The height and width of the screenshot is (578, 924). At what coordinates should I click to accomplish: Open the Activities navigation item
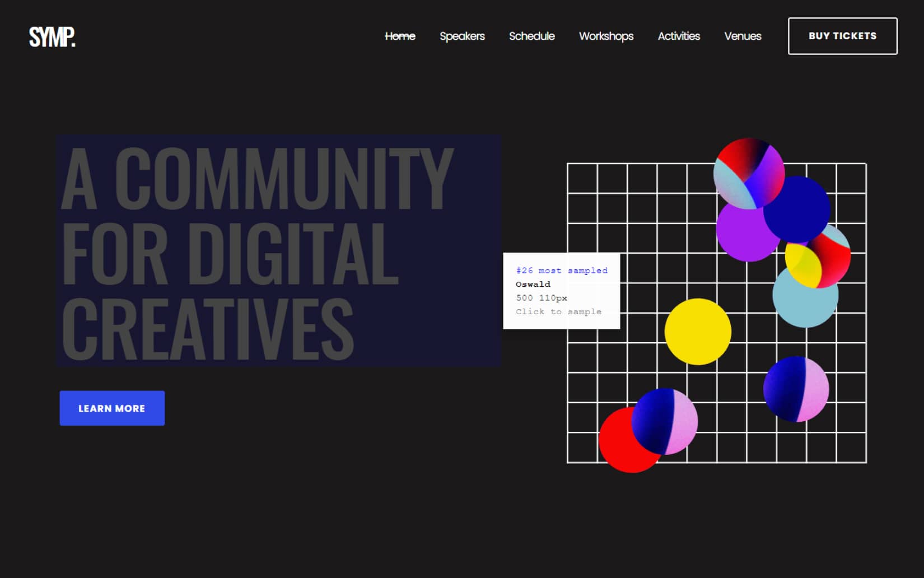pyautogui.click(x=678, y=36)
